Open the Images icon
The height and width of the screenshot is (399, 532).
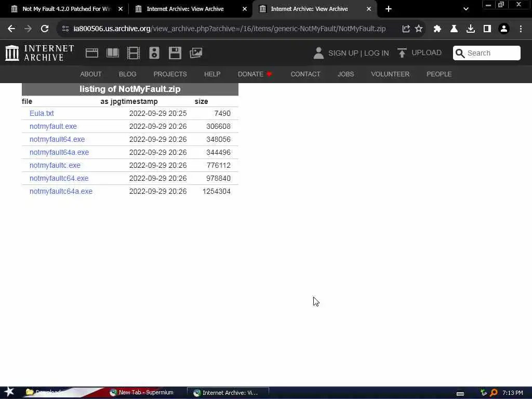[x=196, y=53]
